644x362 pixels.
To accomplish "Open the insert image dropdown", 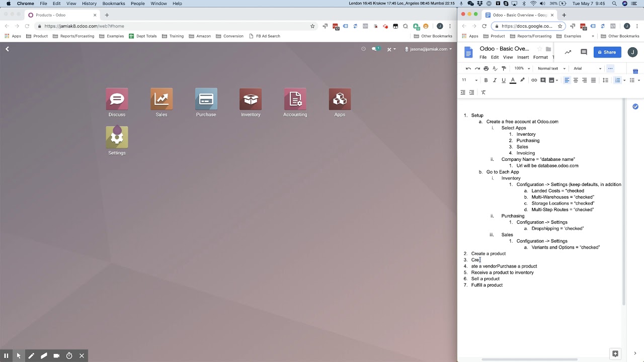I will [553, 80].
